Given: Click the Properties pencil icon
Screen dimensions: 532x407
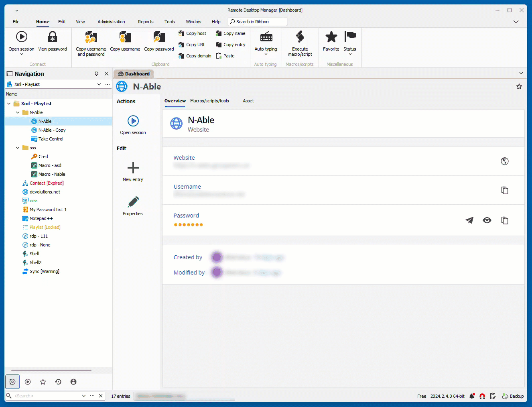Looking at the screenshot, I should (x=133, y=202).
